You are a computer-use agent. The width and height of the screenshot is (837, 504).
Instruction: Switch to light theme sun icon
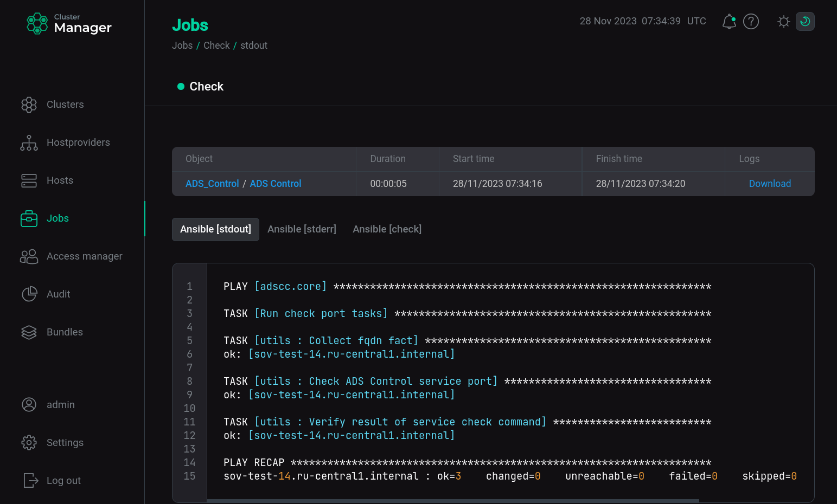click(783, 22)
